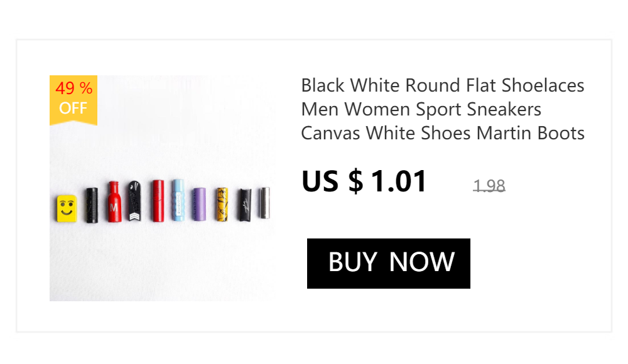Click the word 'OFF' in the yellow badge
Screen dimensions: 628x364
click(73, 109)
